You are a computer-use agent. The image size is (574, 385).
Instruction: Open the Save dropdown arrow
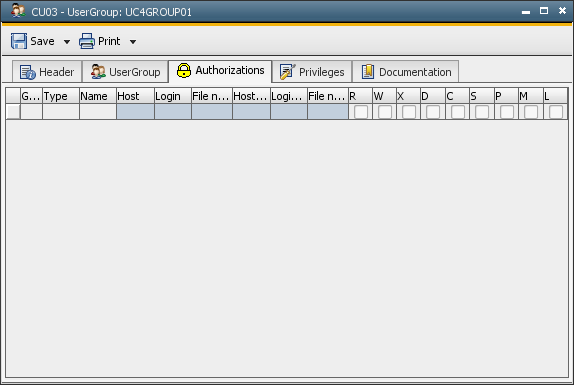pos(67,42)
